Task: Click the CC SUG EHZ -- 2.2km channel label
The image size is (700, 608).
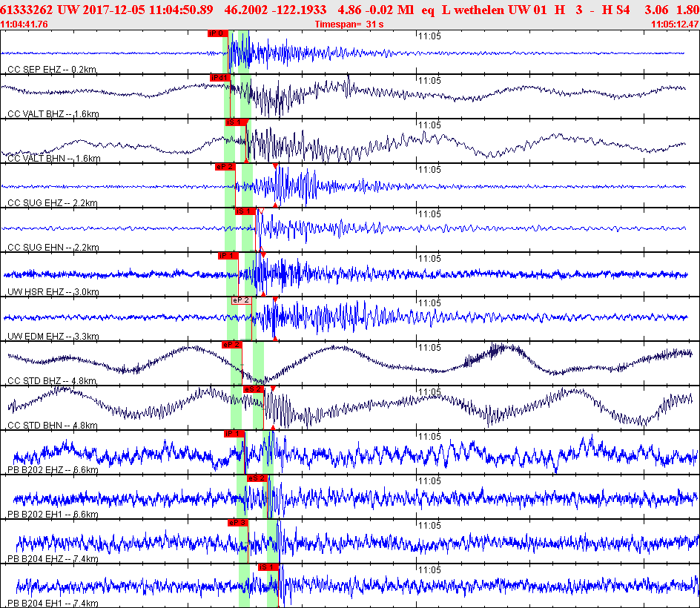Action: tap(52, 202)
